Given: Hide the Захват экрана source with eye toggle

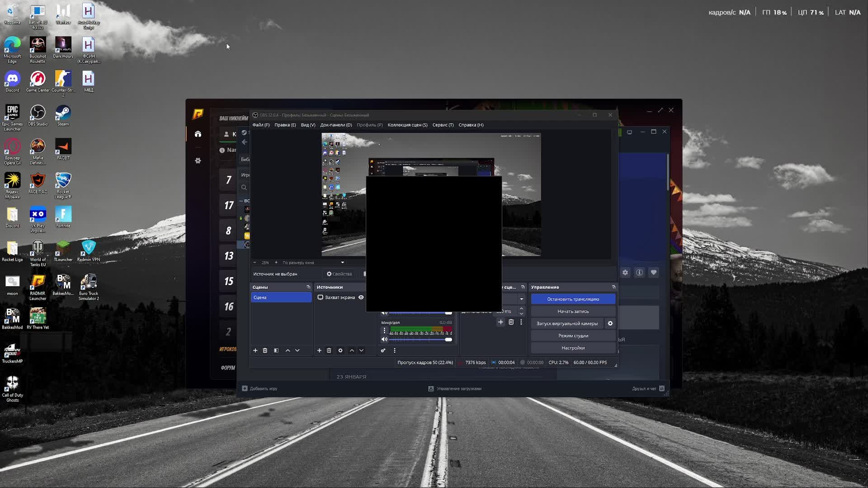Looking at the screenshot, I should [361, 297].
